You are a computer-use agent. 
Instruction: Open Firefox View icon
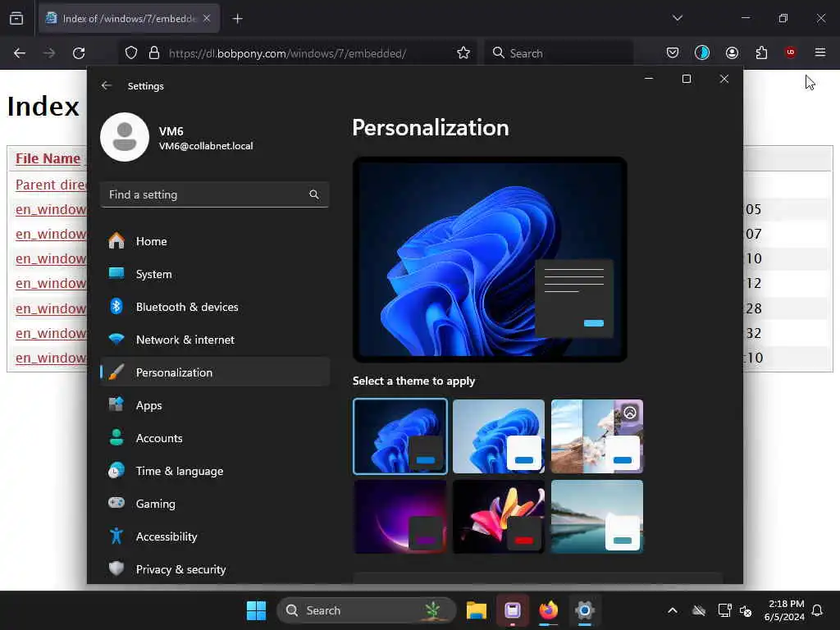pos(16,19)
